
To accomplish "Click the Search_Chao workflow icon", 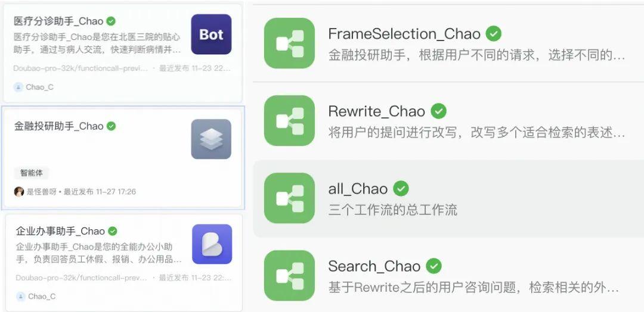I will pos(289,276).
